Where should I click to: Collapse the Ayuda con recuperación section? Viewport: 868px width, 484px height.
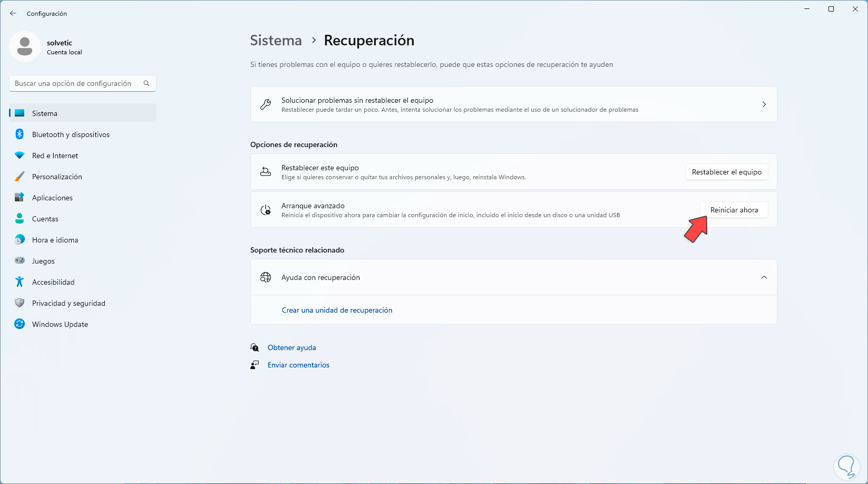point(764,277)
